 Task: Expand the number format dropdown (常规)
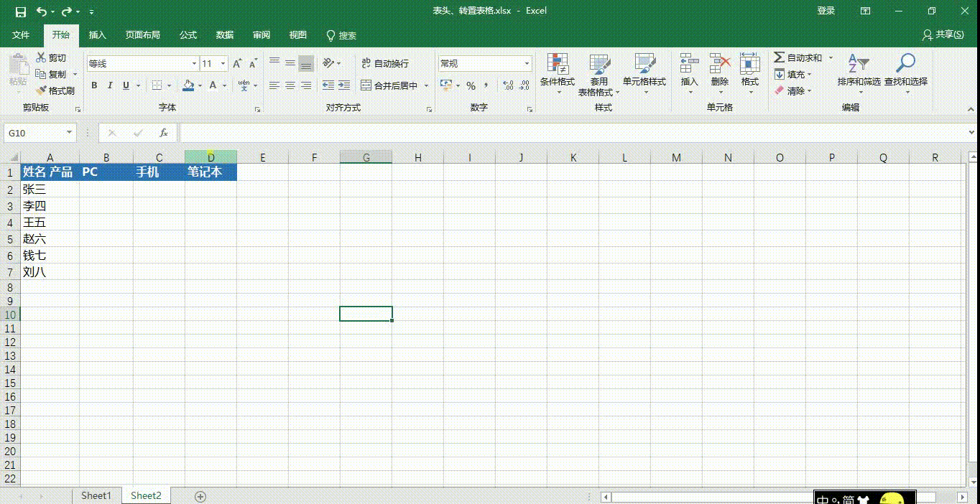tap(527, 64)
